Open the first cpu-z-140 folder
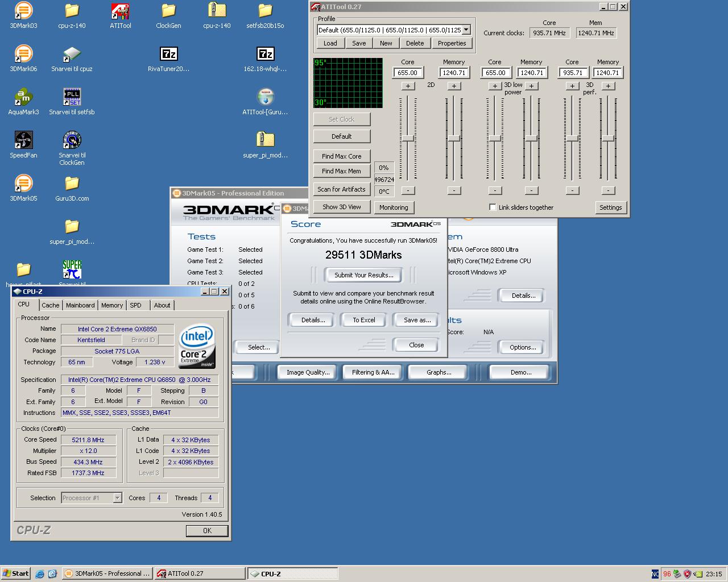The width and height of the screenshot is (728, 582). 72,15
